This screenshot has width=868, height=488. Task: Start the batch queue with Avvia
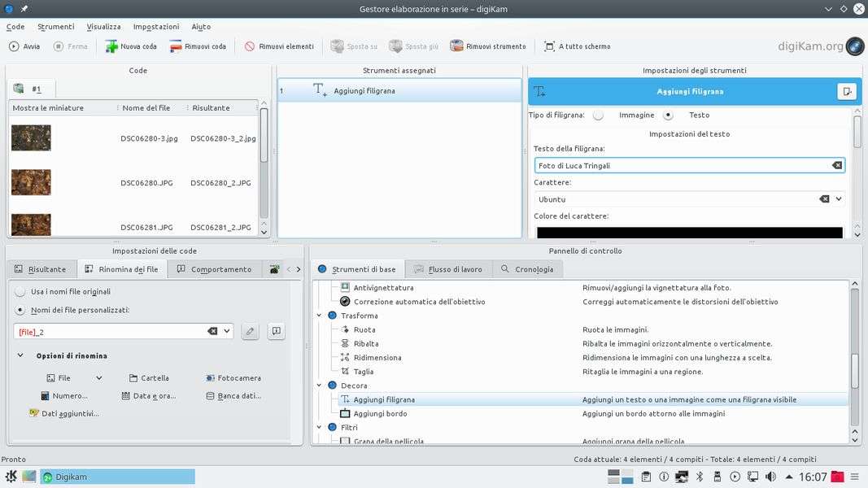[x=24, y=46]
